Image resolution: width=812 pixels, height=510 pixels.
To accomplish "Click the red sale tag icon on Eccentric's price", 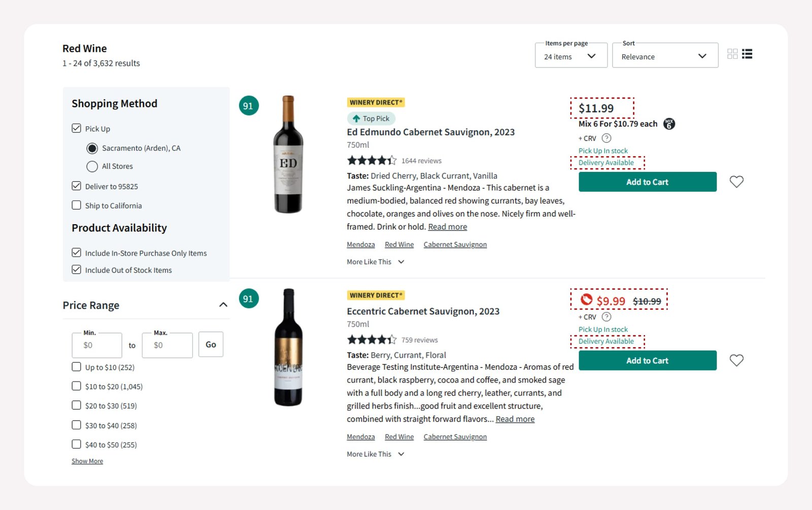I will 586,300.
